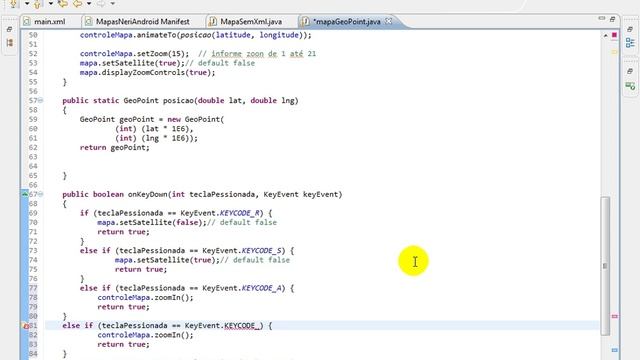
Task: Click 'return geoPoint;' on line 62
Action: pyautogui.click(x=115, y=148)
